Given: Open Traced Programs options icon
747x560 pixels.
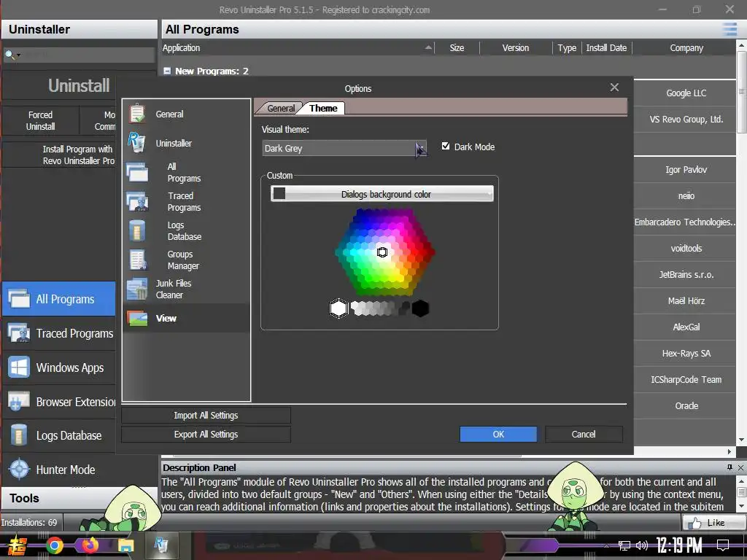Looking at the screenshot, I should coord(137,201).
